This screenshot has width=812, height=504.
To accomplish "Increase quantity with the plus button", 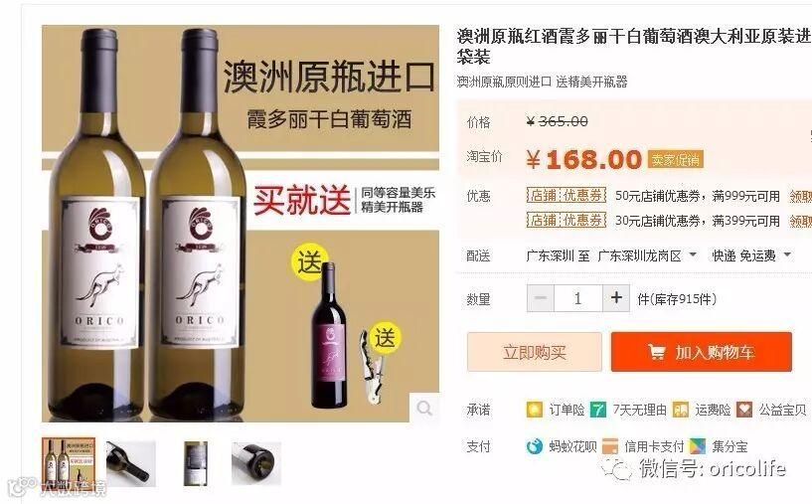I will (616, 298).
